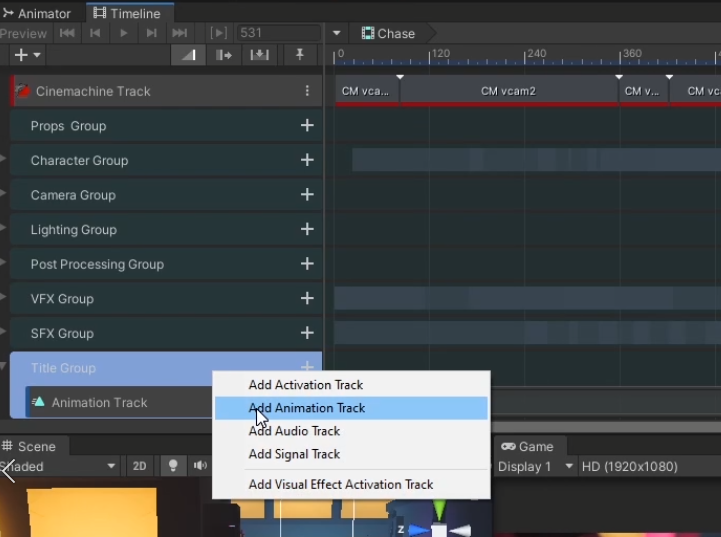Choose Add Audio Track from menu
Viewport: 721px width, 537px height.
pyautogui.click(x=294, y=431)
